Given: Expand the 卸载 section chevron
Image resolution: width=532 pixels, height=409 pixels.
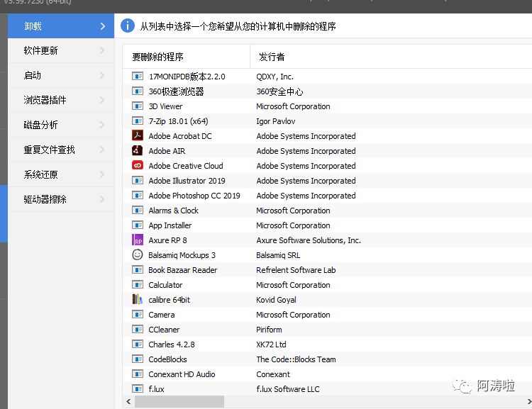Looking at the screenshot, I should 102,26.
